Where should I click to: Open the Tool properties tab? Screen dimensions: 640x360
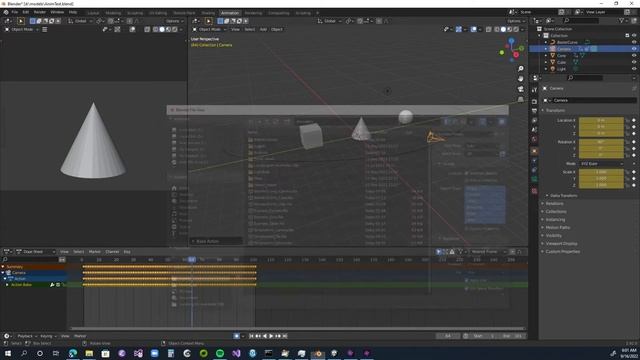pos(534,90)
